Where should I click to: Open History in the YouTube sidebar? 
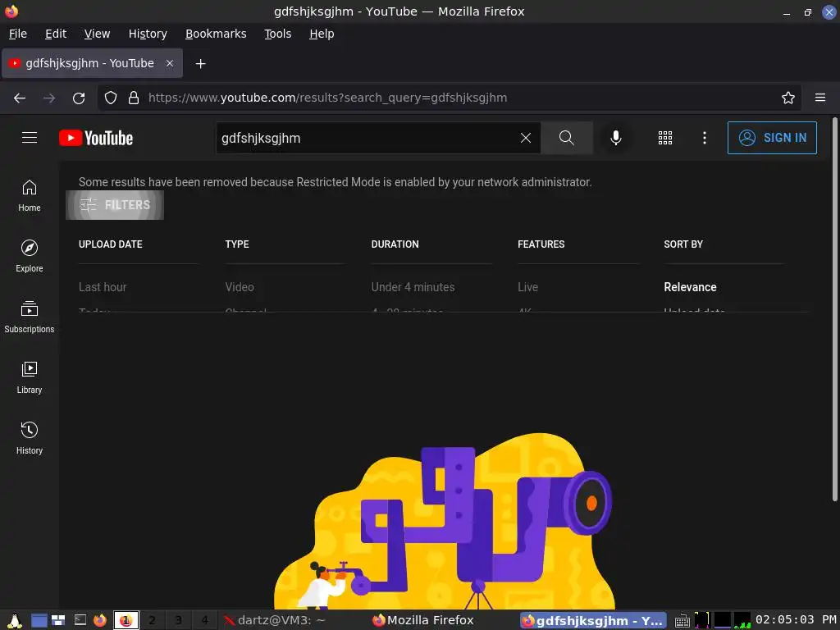30,438
